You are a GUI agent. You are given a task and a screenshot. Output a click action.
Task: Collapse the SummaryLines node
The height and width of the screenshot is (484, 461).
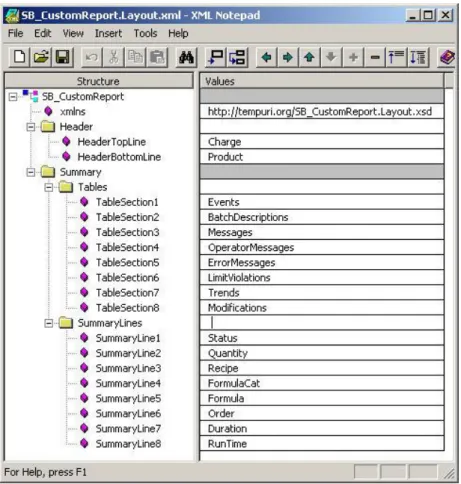click(x=49, y=323)
